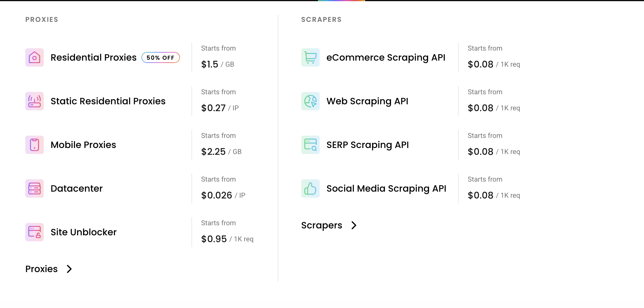The height and width of the screenshot is (308, 644).
Task: Select the Datacenter product name
Action: pos(76,188)
